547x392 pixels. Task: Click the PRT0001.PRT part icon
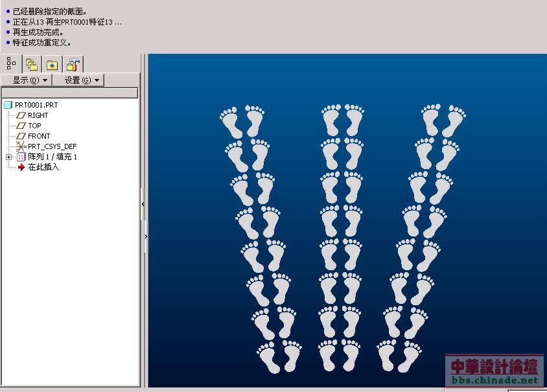(8, 105)
